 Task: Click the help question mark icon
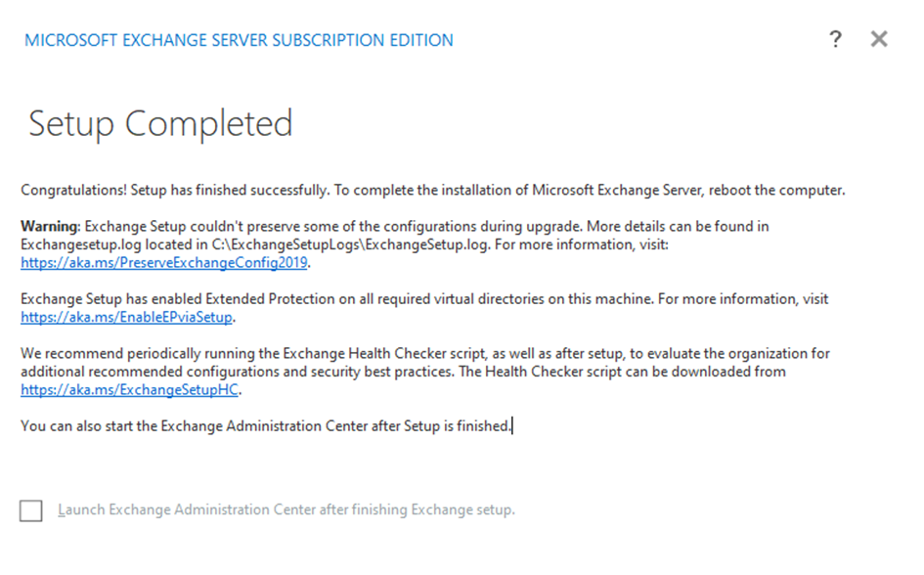click(835, 39)
